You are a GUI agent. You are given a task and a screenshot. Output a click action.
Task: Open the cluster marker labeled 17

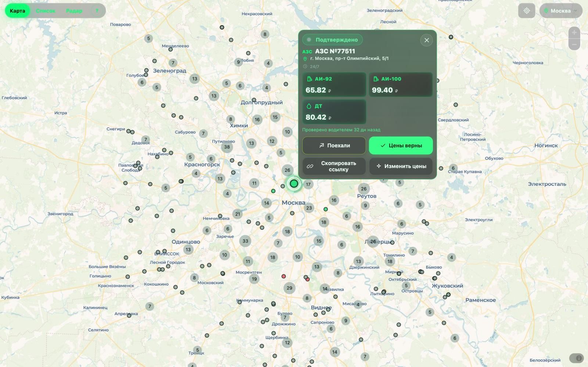pyautogui.click(x=308, y=185)
